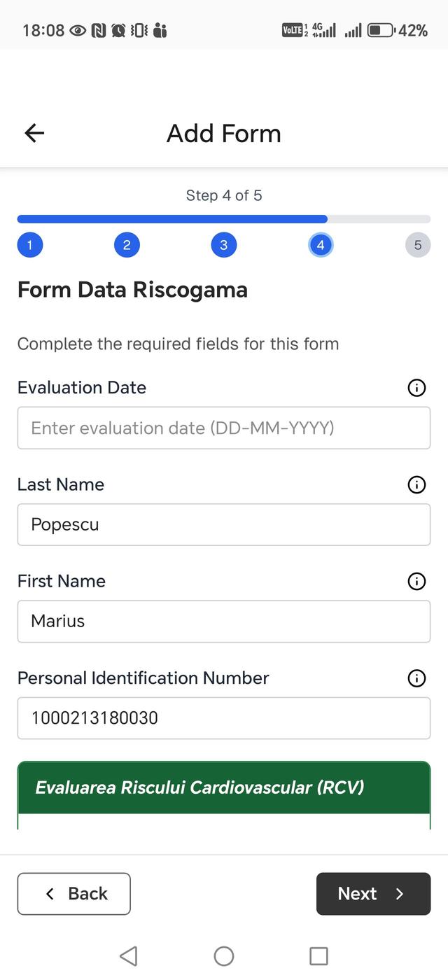The image size is (448, 980).
Task: Edit the Last Name field Popescu
Action: click(x=224, y=524)
